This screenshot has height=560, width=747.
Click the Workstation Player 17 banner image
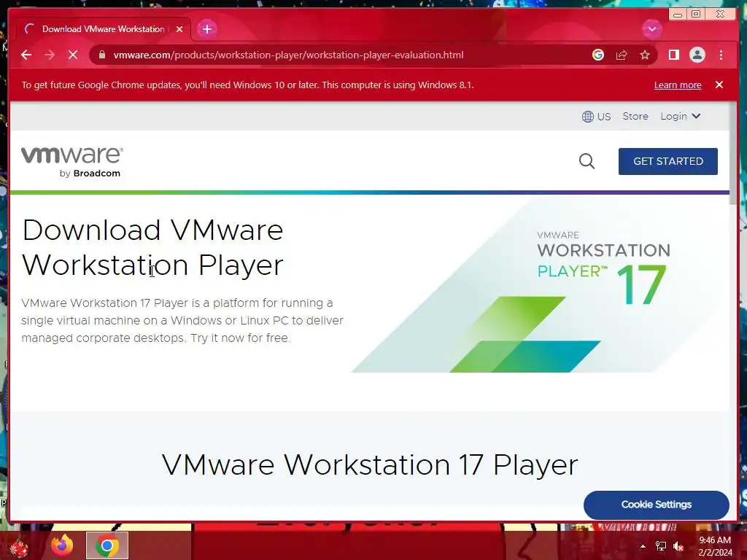(x=541, y=285)
